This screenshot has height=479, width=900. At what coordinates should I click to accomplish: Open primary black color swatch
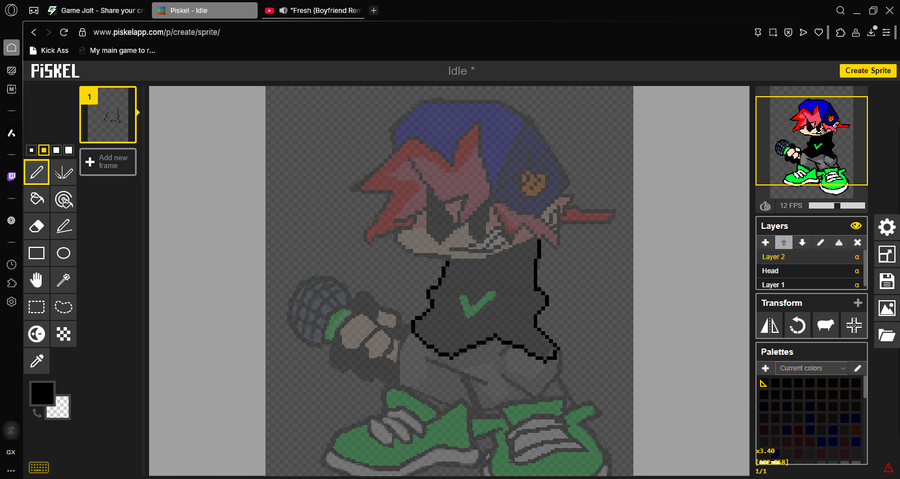[x=41, y=393]
